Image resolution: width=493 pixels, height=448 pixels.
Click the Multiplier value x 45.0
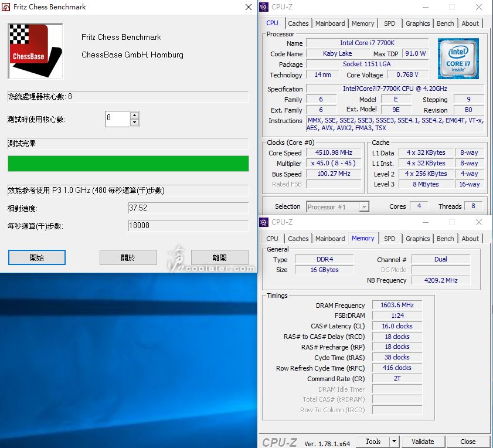[x=334, y=163]
